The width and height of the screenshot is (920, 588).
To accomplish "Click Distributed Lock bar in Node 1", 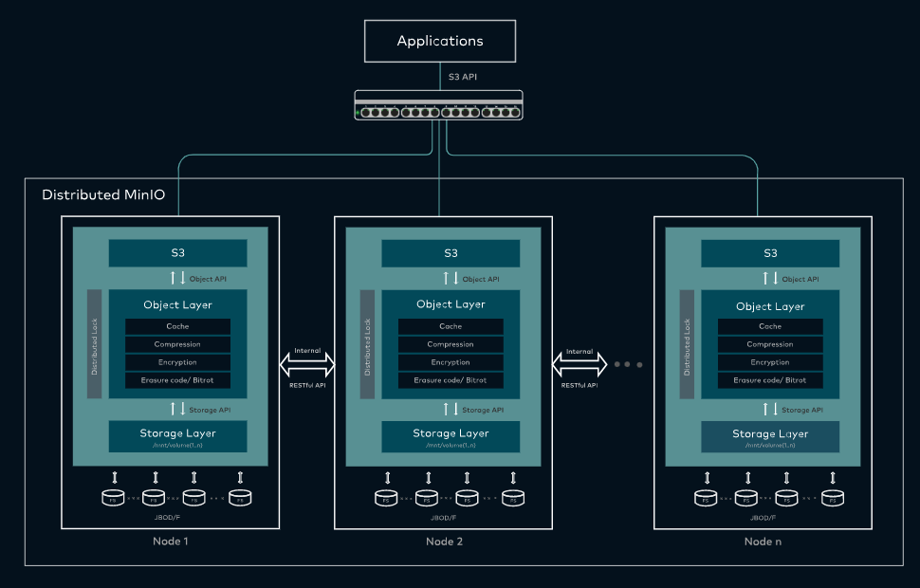I will click(x=95, y=344).
